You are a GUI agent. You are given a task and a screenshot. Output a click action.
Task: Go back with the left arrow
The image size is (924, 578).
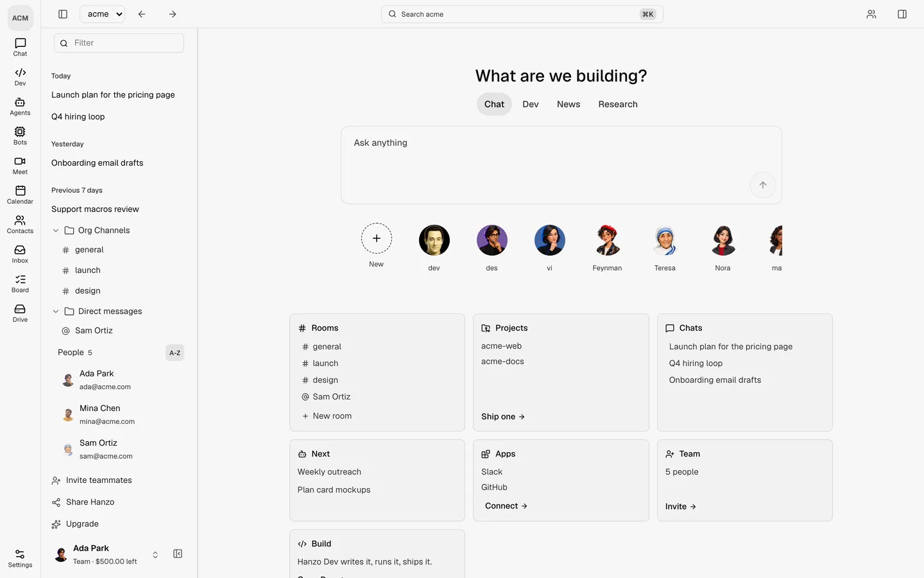tap(142, 14)
